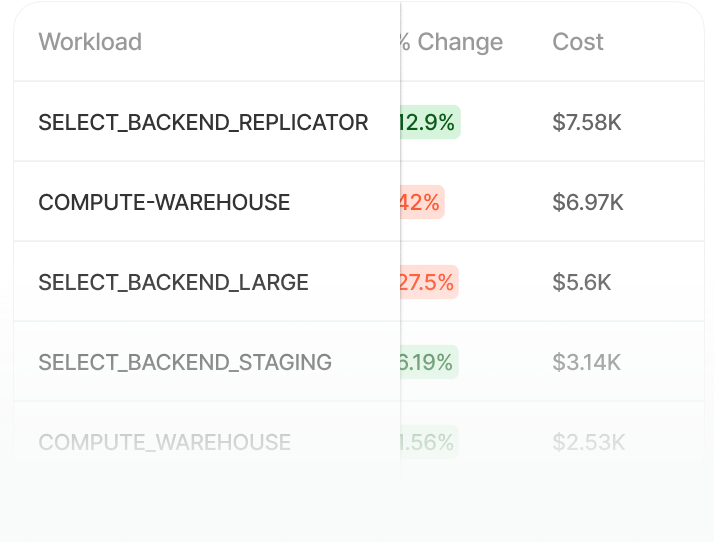Open the SELECT_BACKEND_LARGE workload
This screenshot has height=542, width=714.
pos(173,282)
